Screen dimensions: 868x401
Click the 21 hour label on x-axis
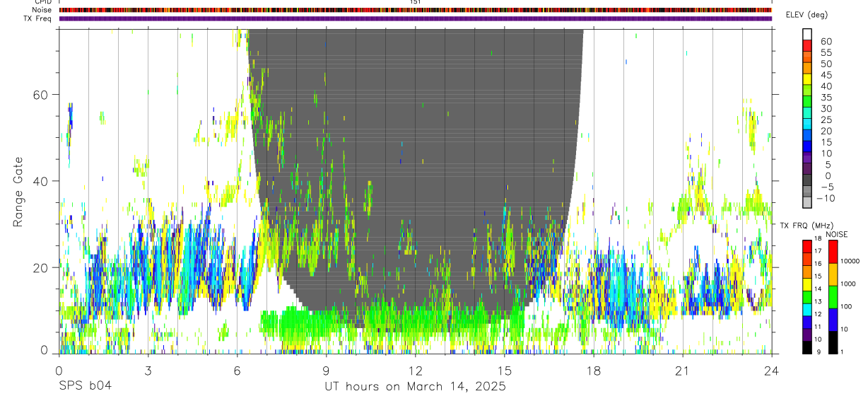[683, 370]
